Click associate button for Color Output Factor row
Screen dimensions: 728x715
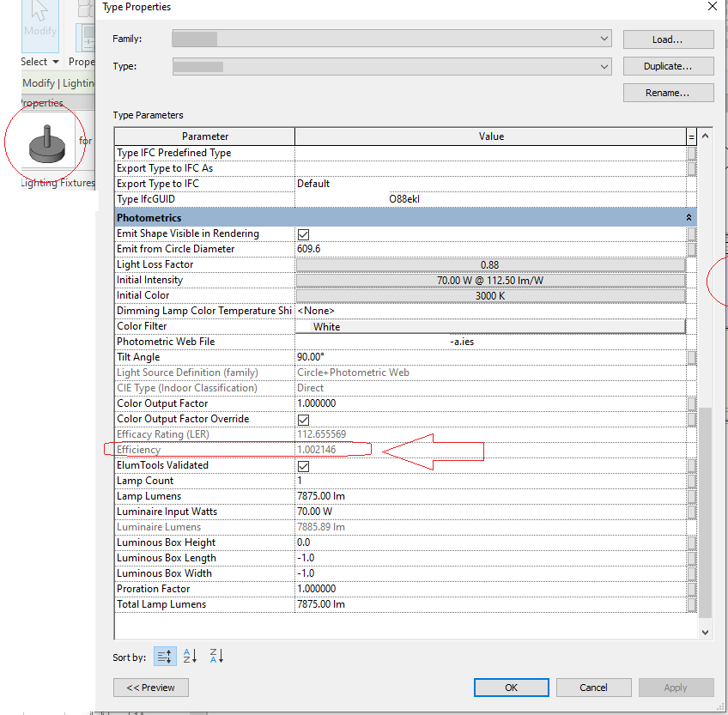point(691,403)
